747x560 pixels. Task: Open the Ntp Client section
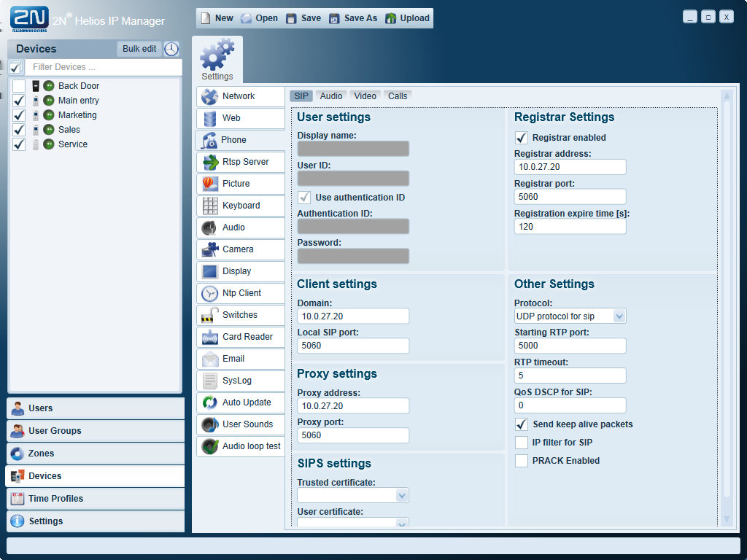pos(241,293)
